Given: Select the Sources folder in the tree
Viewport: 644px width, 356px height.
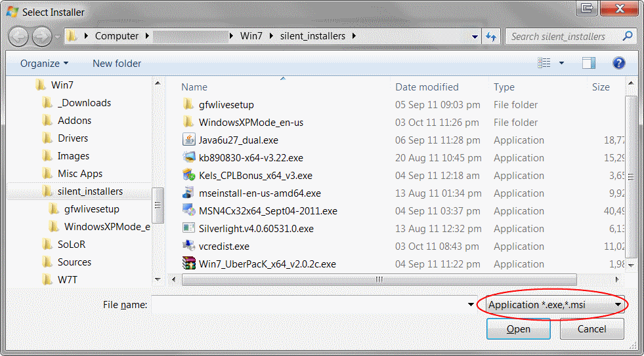Looking at the screenshot, I should tap(74, 262).
